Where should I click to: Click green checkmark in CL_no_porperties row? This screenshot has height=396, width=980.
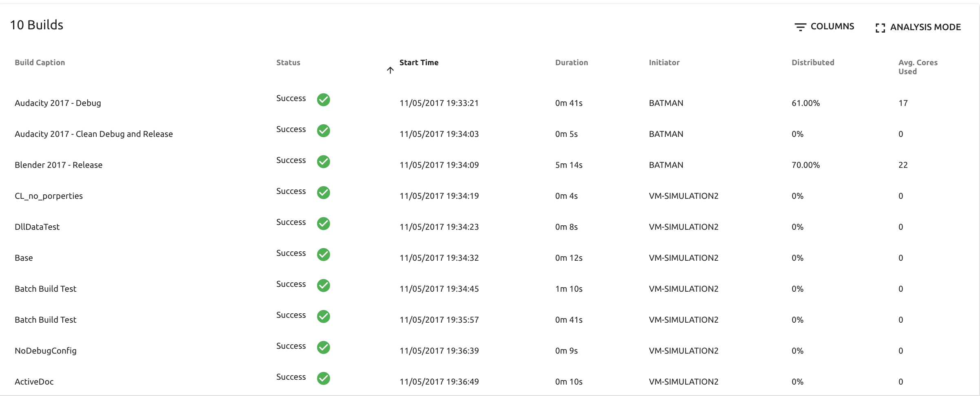[x=323, y=192]
